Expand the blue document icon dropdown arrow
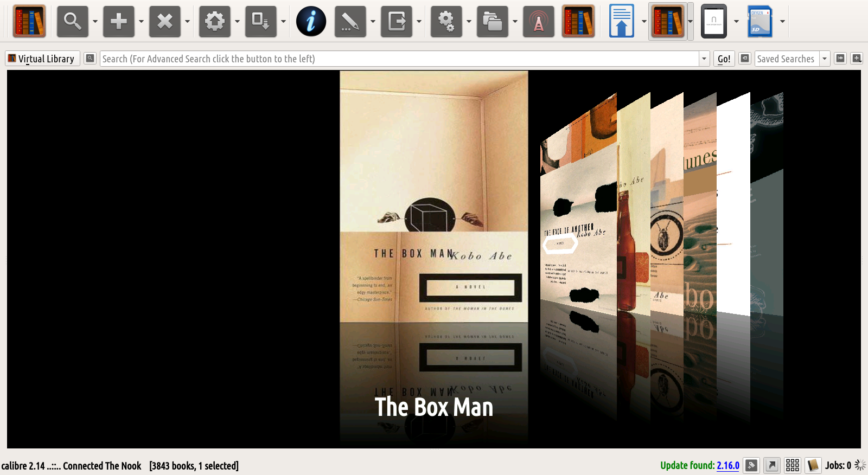This screenshot has width=868, height=475. (x=644, y=22)
